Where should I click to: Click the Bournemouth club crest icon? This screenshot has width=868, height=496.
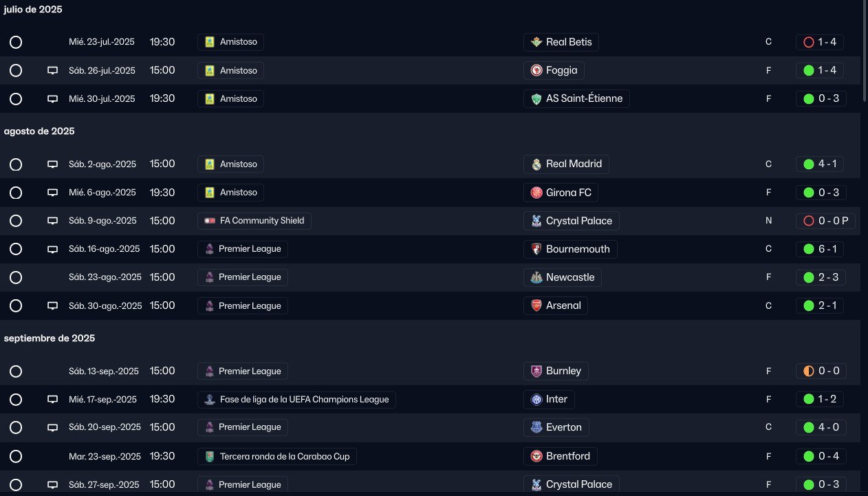pos(536,249)
